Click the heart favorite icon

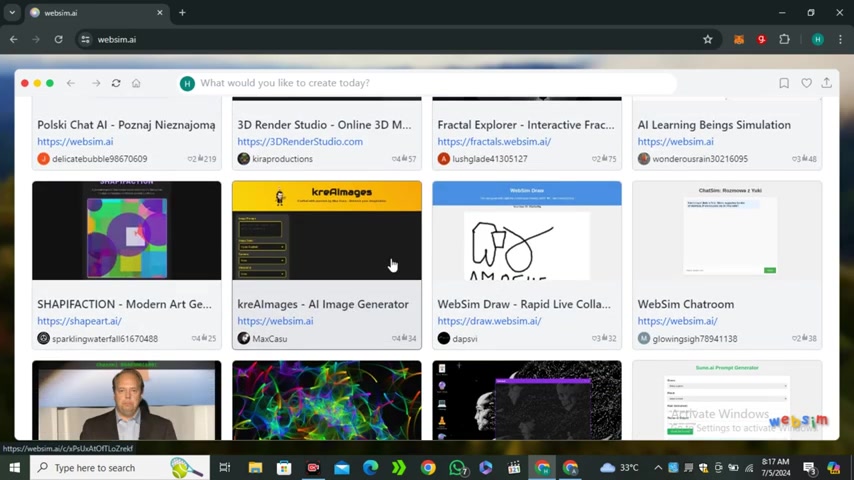pyautogui.click(x=807, y=83)
